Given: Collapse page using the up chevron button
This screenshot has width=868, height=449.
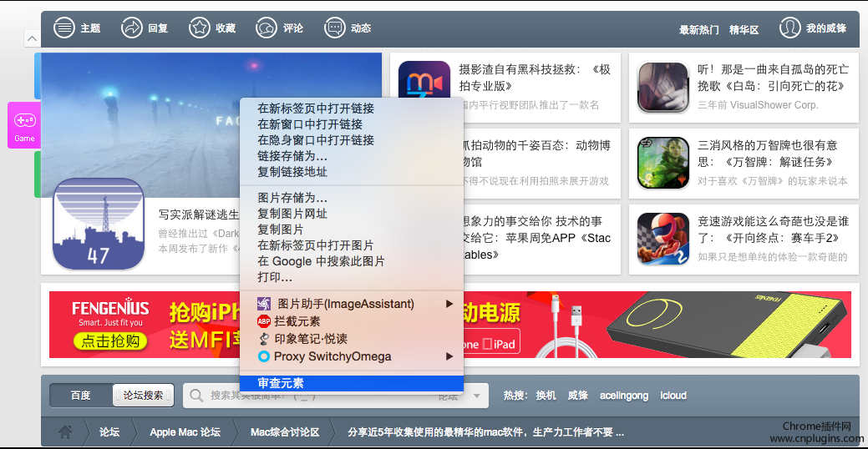Looking at the screenshot, I should pyautogui.click(x=32, y=38).
